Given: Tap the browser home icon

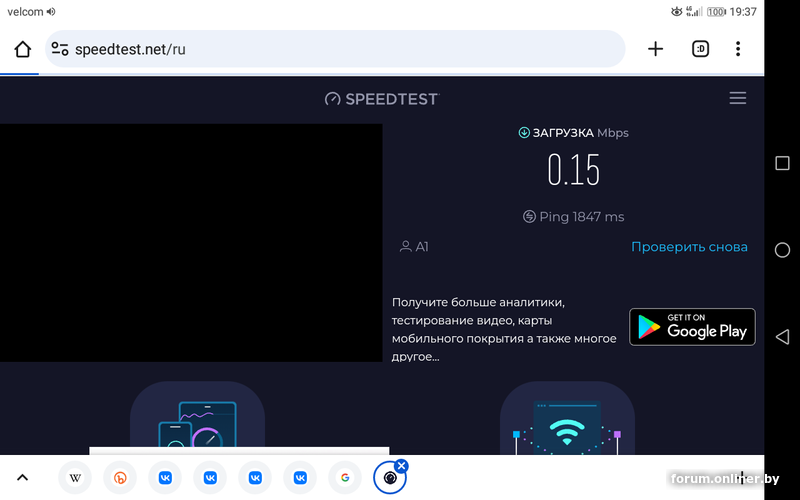Looking at the screenshot, I should pyautogui.click(x=22, y=49).
